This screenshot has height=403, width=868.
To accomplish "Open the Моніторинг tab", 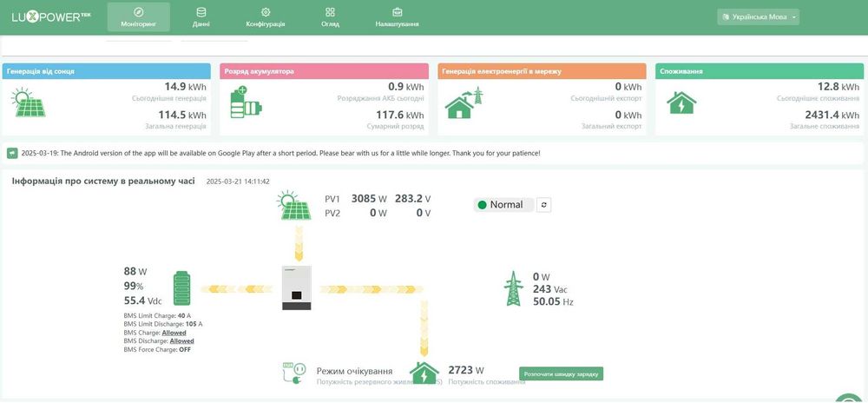I will 138,17.
